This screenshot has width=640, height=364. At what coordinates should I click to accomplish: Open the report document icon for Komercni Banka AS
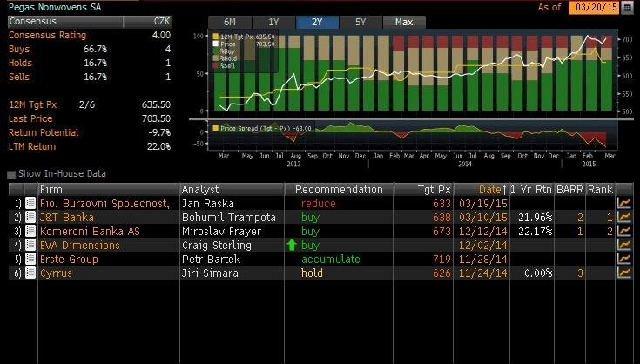coord(30,231)
